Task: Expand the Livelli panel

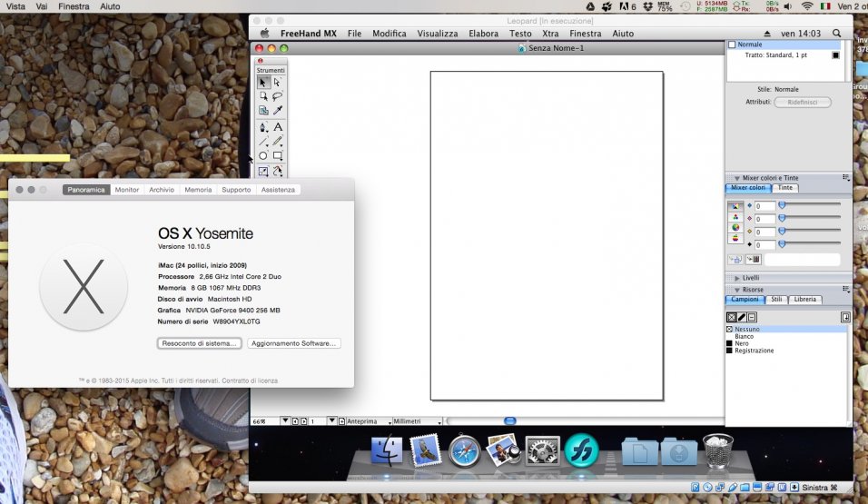Action: (x=737, y=278)
